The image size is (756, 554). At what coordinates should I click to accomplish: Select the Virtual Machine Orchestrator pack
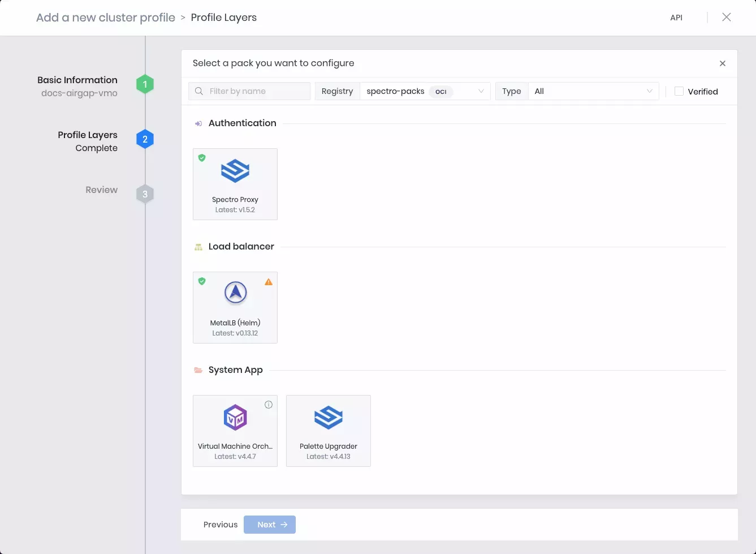point(235,431)
